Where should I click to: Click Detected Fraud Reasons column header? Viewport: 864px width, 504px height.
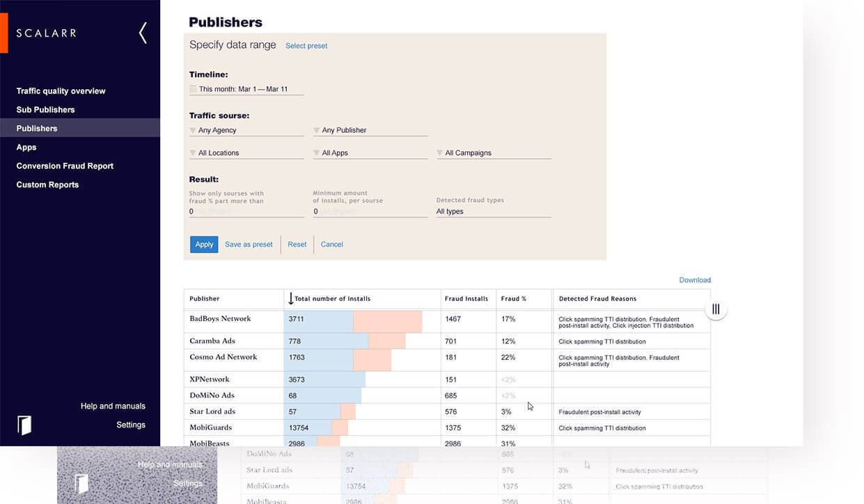pyautogui.click(x=597, y=299)
